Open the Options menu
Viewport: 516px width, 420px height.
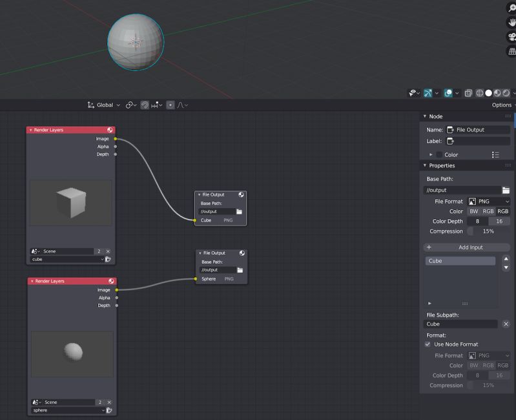pyautogui.click(x=503, y=105)
